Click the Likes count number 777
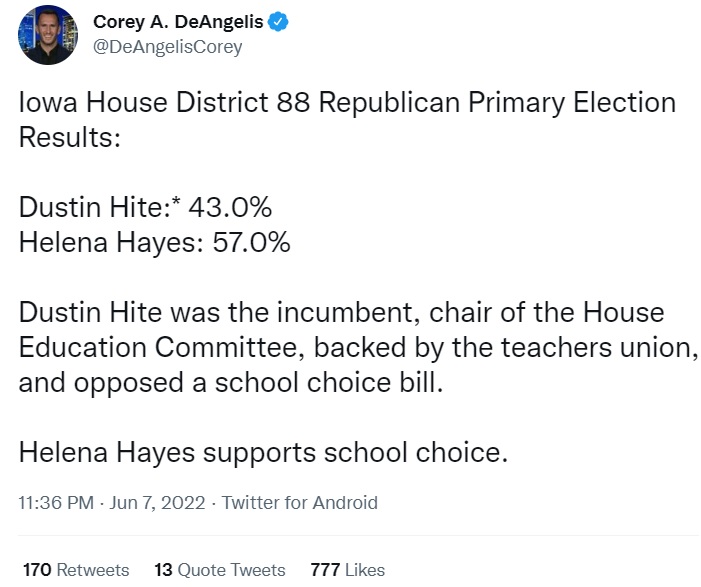The image size is (701, 587). point(325,570)
